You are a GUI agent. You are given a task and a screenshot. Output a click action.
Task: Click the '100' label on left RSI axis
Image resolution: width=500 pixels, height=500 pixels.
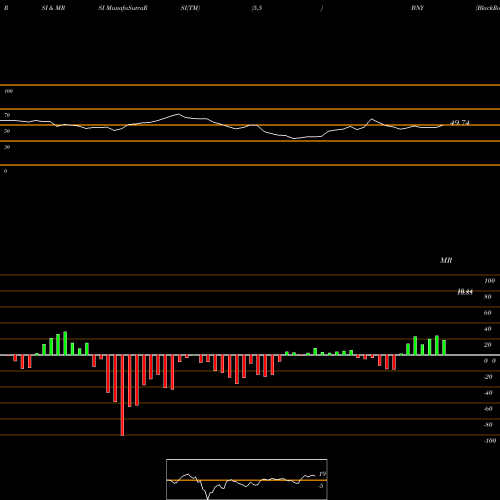point(8,91)
